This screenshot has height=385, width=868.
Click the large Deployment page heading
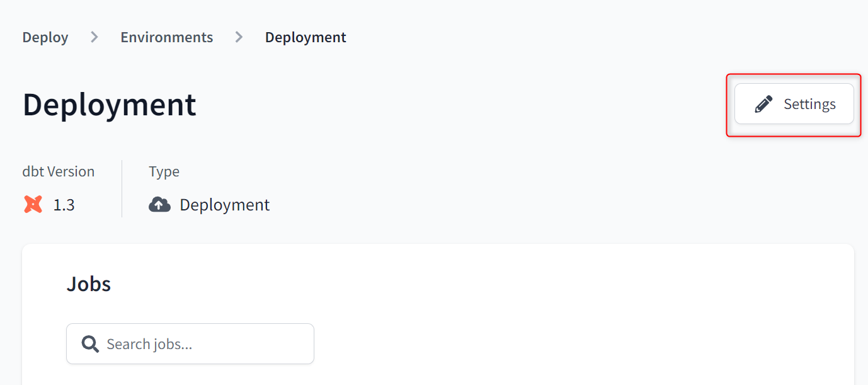[110, 105]
